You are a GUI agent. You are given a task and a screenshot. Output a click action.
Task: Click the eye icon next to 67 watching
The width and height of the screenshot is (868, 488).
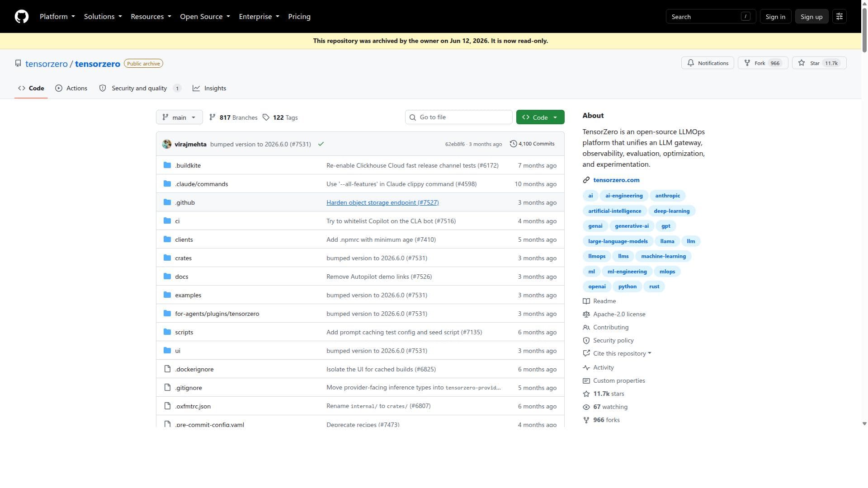coord(586,407)
